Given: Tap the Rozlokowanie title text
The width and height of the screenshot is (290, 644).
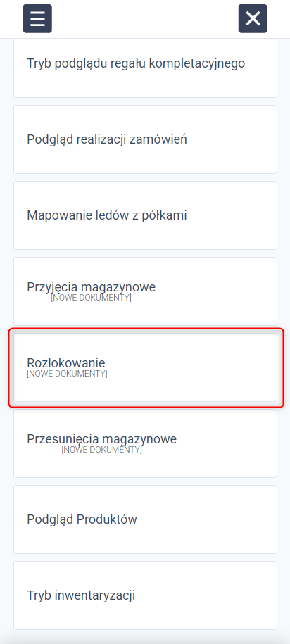Looking at the screenshot, I should pos(66,363).
